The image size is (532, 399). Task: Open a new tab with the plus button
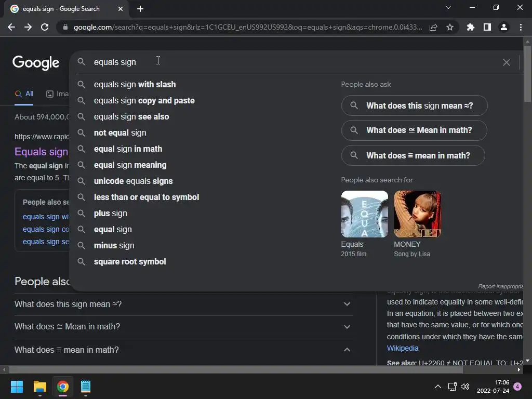point(140,9)
